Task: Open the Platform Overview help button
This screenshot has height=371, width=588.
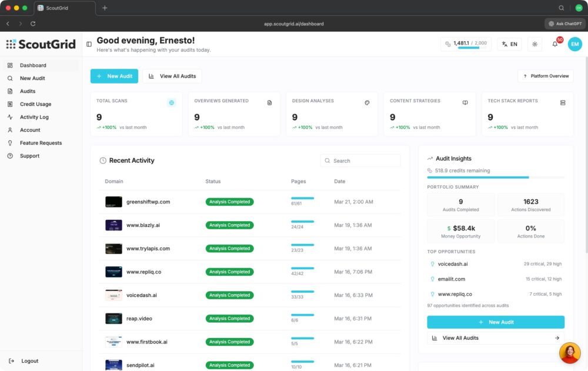Action: click(546, 76)
